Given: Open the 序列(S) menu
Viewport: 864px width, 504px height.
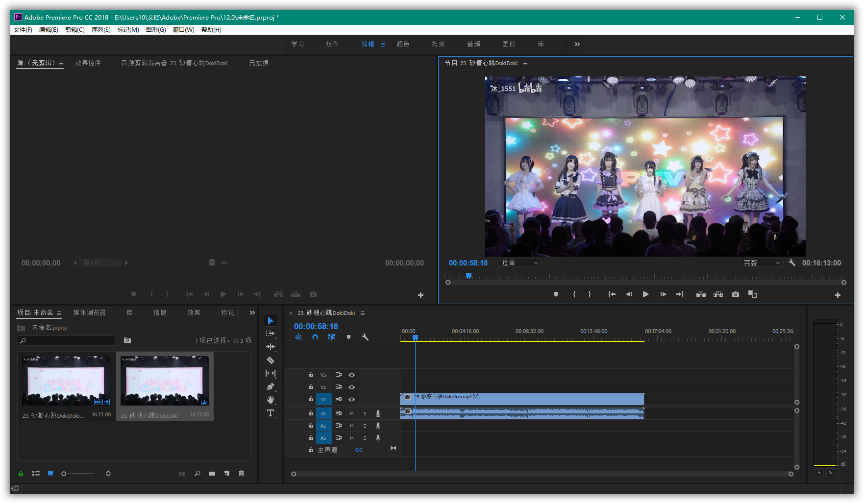Looking at the screenshot, I should click(x=101, y=30).
